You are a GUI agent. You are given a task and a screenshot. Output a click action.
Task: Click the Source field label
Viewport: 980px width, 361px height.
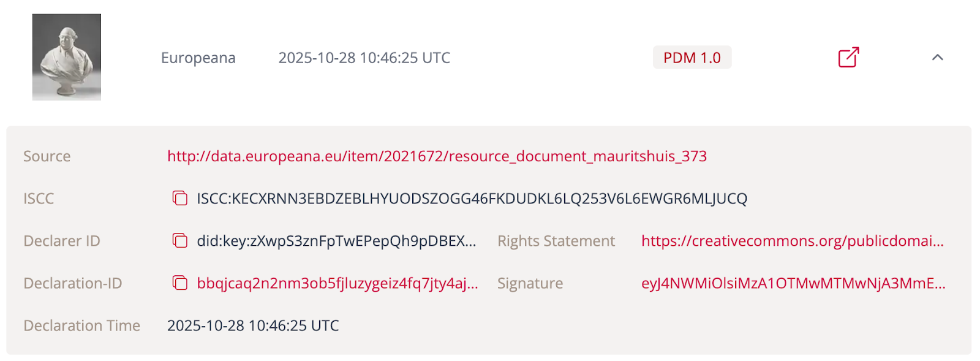(47, 156)
